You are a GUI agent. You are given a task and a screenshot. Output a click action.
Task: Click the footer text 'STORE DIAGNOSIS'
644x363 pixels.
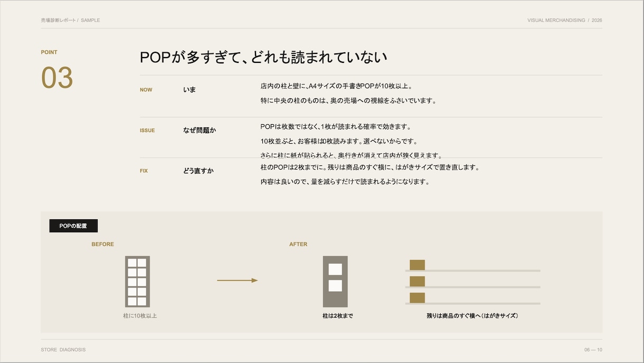63,350
